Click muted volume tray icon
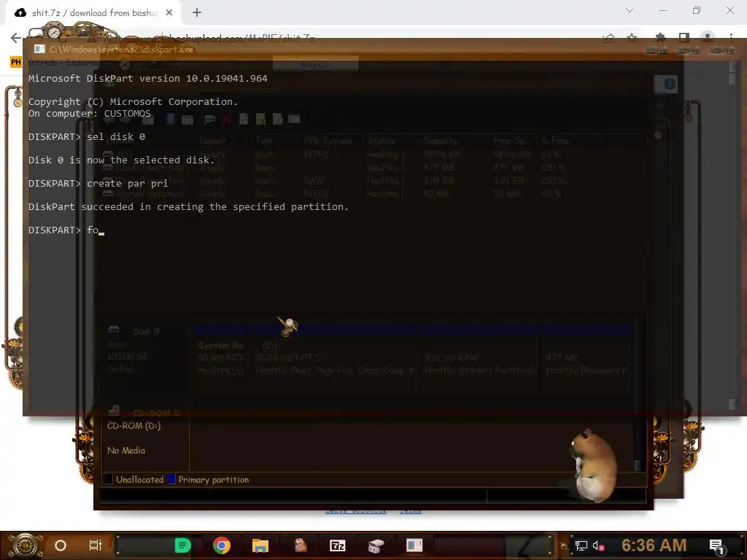 click(x=598, y=545)
